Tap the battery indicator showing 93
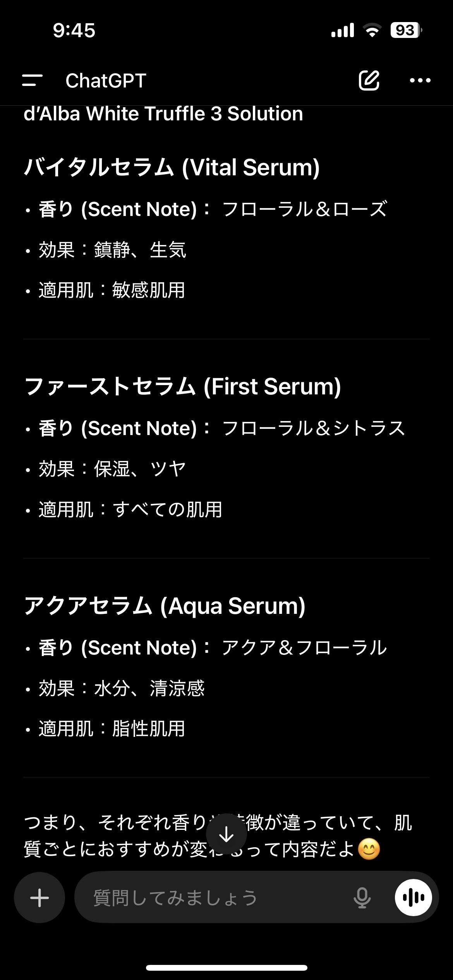 (406, 30)
